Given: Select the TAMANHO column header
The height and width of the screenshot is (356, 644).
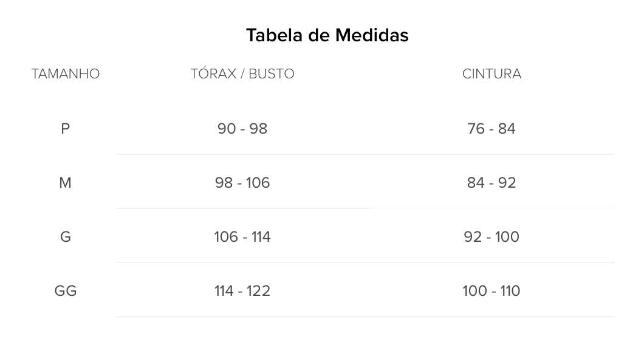Looking at the screenshot, I should [66, 74].
